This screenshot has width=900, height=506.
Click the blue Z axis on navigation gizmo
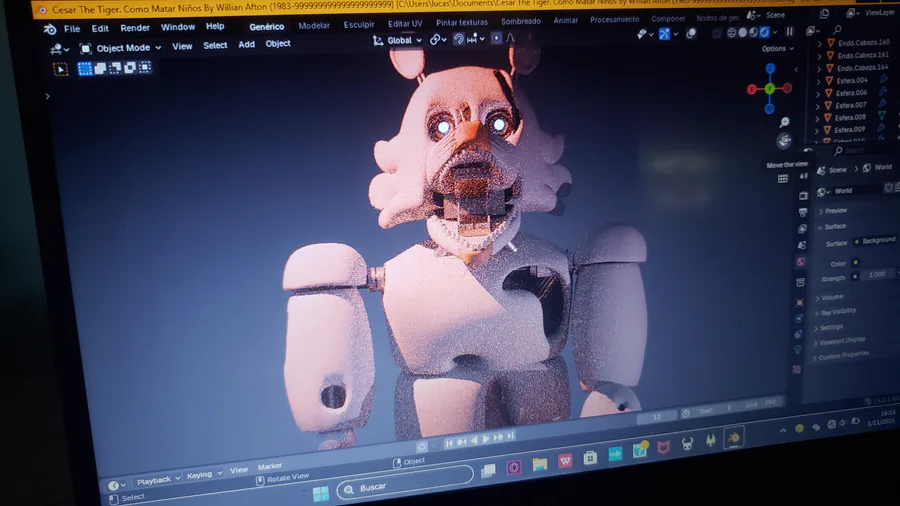pos(770,68)
